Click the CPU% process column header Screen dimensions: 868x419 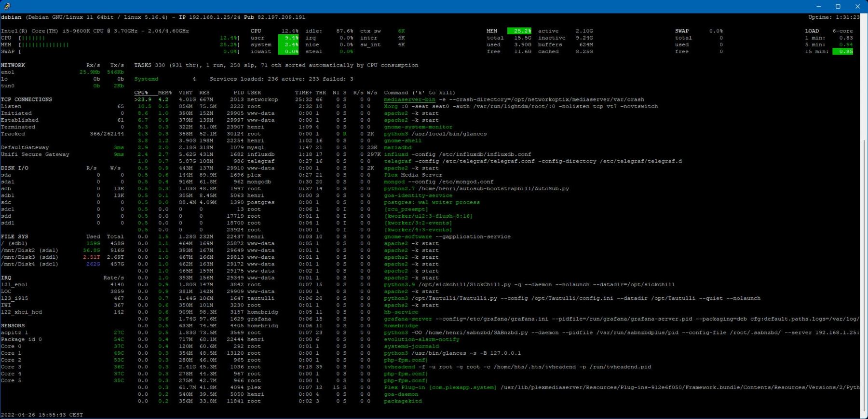(141, 93)
